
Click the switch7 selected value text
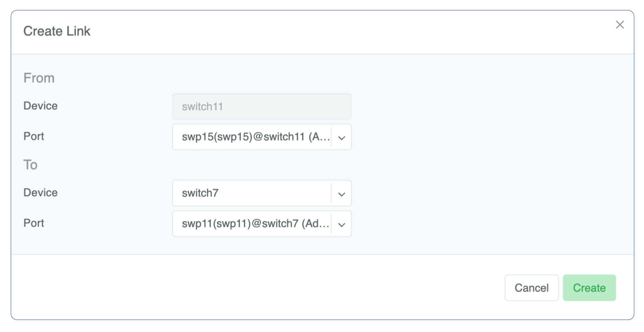pyautogui.click(x=200, y=193)
